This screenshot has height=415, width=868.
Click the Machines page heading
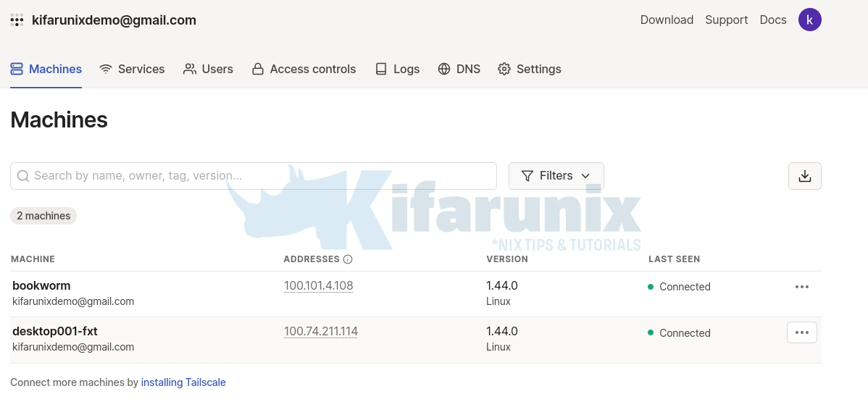[x=59, y=120]
